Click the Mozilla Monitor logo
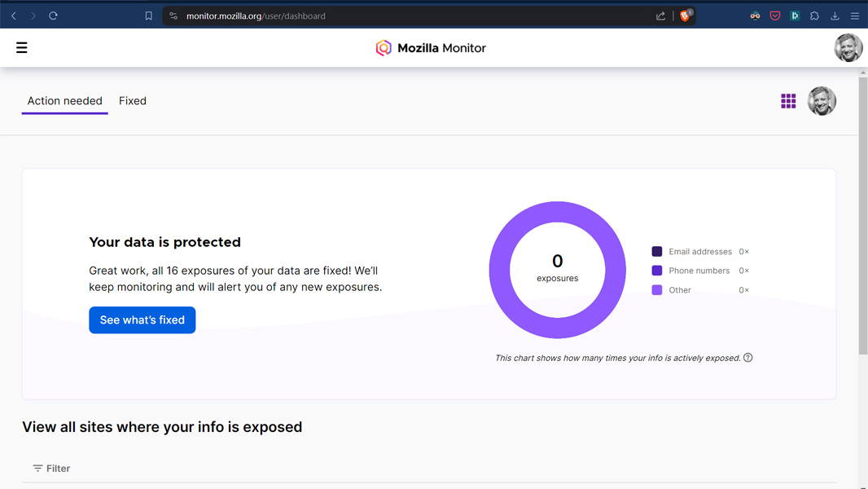The height and width of the screenshot is (489, 868). (431, 48)
